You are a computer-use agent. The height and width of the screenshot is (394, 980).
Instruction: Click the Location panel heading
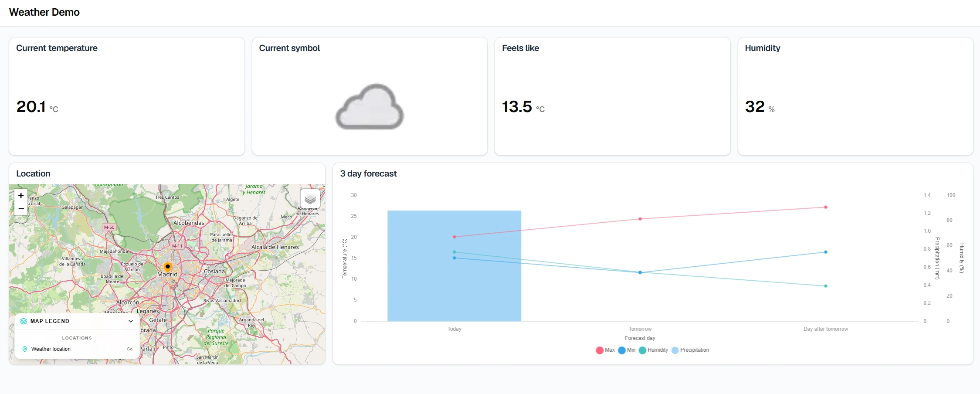33,173
